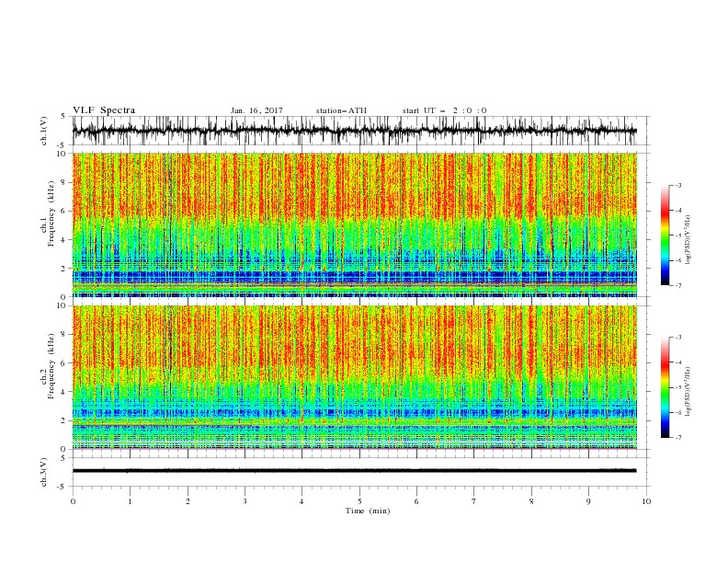Click the "-7" tick on upper colorbar
Viewport: 728px width, 563px height.
(678, 285)
